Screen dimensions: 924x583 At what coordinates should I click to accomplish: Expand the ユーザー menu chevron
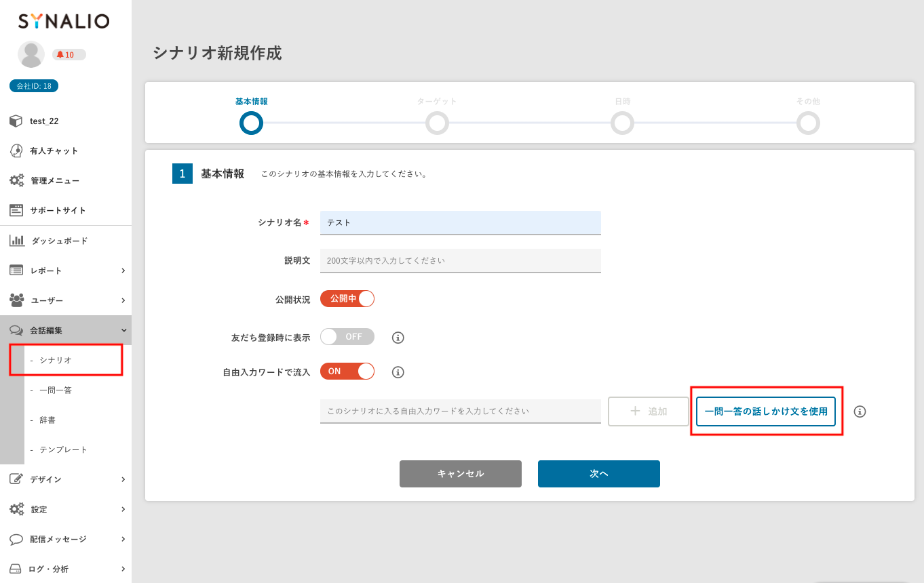123,300
